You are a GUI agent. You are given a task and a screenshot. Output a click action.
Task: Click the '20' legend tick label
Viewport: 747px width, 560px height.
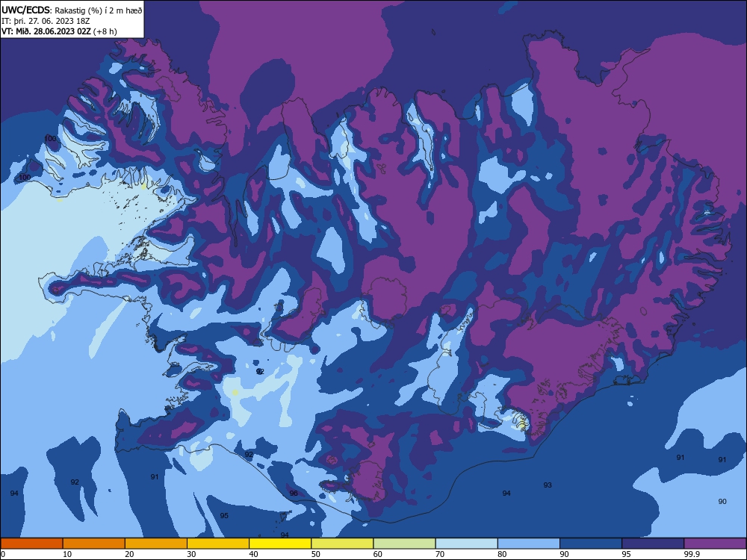pos(129,554)
